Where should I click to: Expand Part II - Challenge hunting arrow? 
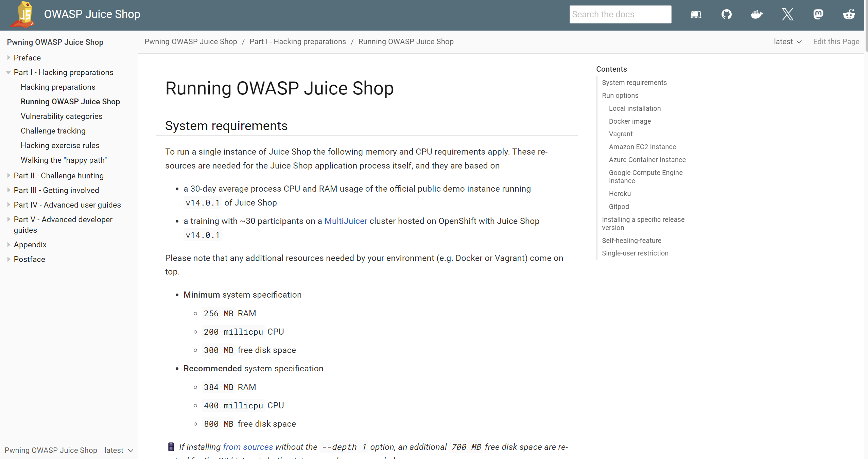(x=8, y=176)
